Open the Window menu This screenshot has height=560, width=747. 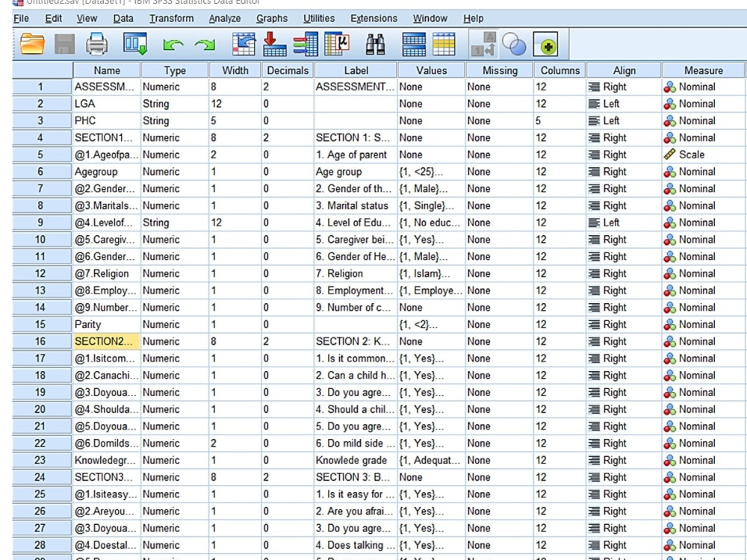(x=430, y=18)
